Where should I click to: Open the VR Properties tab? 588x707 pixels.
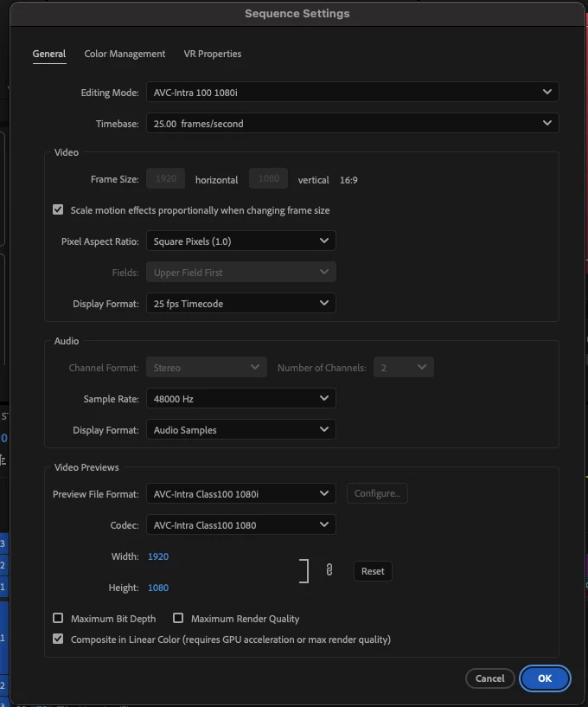[212, 54]
